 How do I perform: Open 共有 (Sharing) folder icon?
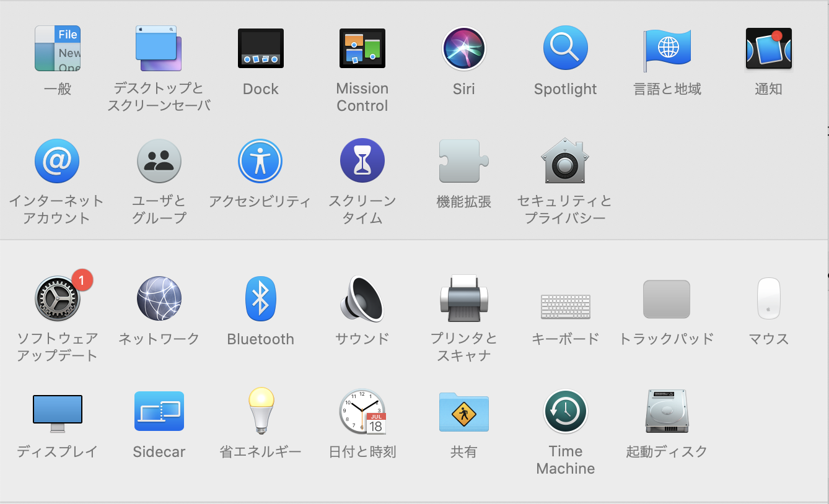(x=464, y=412)
